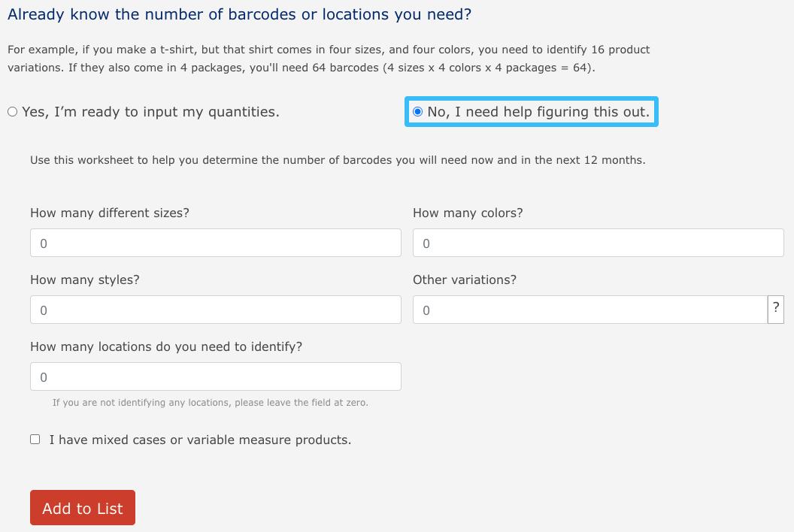Focus the "How many styles?" field
Viewport: 794px width, 532px height.
click(215, 309)
